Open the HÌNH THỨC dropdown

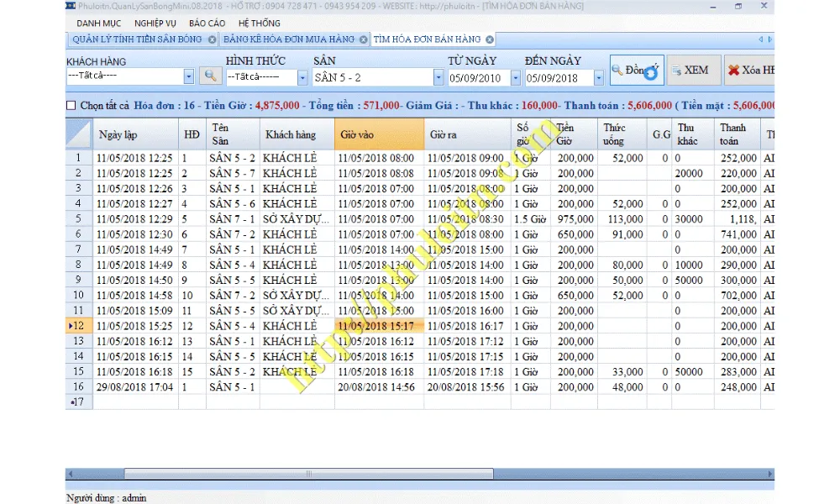click(302, 77)
